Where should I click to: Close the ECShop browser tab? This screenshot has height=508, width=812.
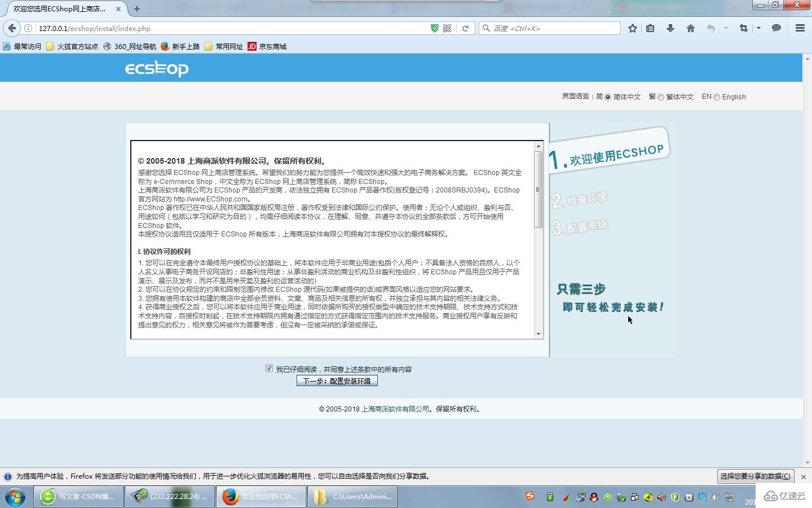[x=118, y=9]
